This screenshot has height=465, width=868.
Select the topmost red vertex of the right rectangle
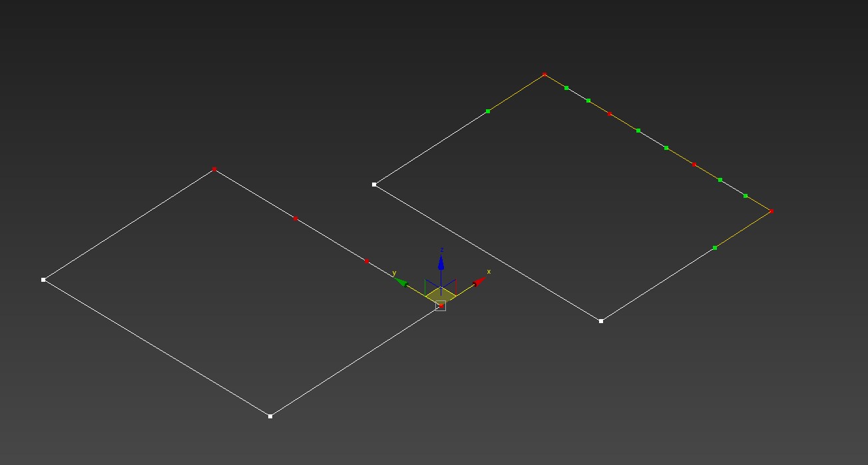point(544,74)
